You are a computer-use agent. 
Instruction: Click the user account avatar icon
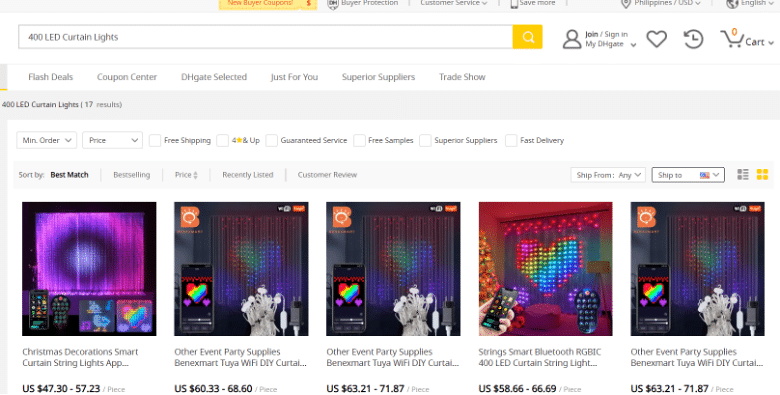point(572,39)
